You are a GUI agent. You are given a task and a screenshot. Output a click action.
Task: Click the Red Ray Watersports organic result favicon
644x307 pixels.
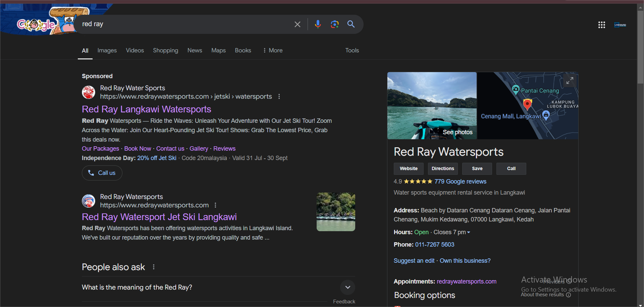click(89, 201)
